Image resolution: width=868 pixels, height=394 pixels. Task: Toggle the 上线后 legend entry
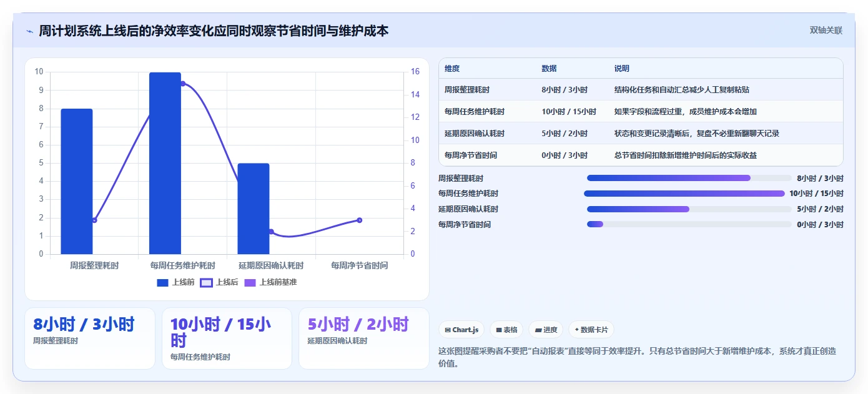tap(219, 282)
